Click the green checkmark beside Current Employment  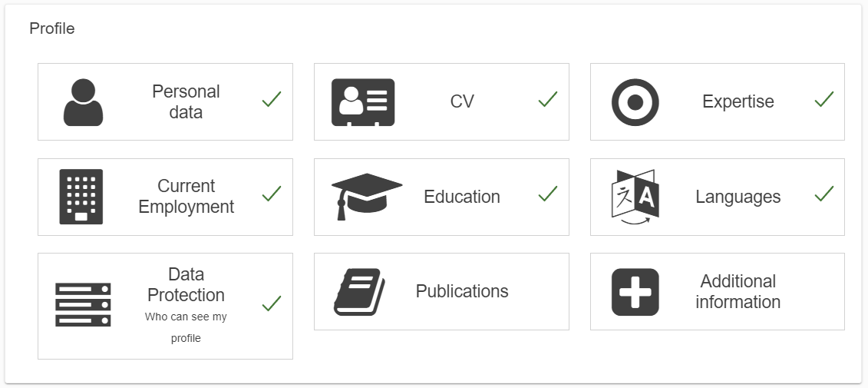[271, 194]
